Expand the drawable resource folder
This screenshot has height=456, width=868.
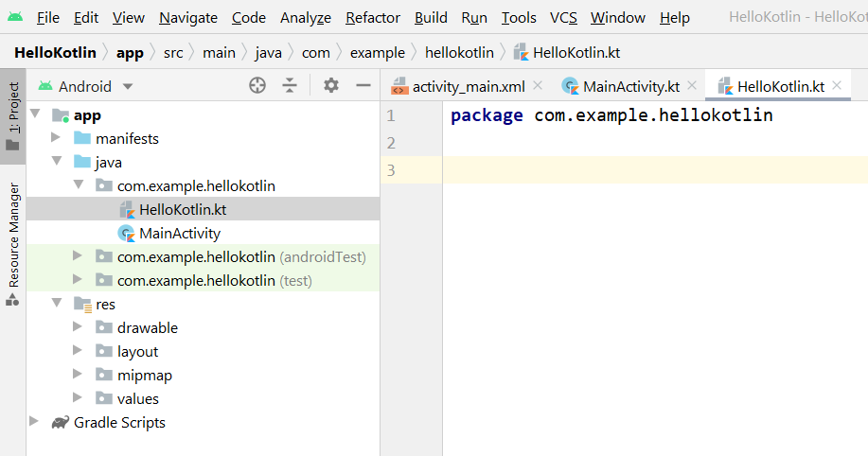pos(79,328)
